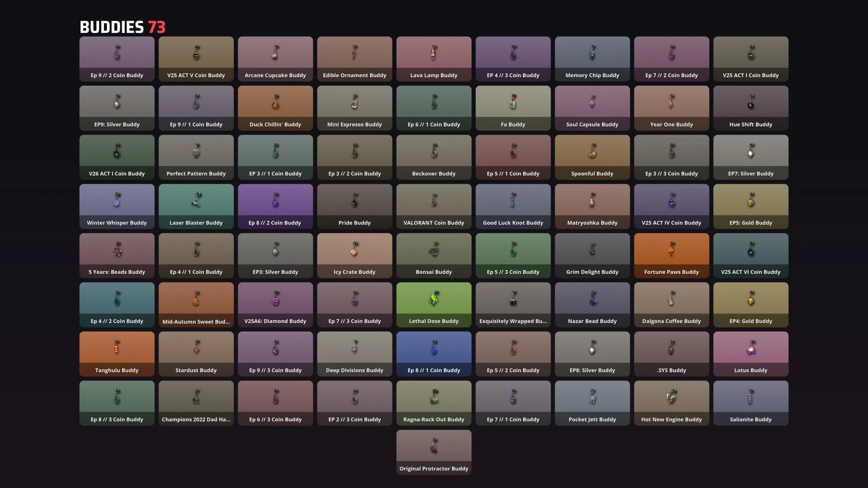
Task: Click the Deep Divisions Buddy card
Action: [354, 354]
